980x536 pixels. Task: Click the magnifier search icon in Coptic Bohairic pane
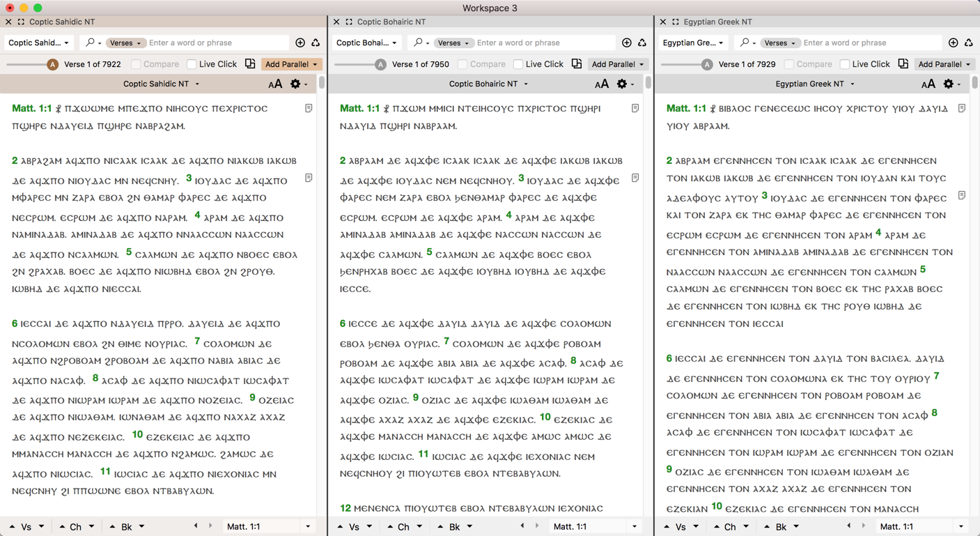pos(418,43)
